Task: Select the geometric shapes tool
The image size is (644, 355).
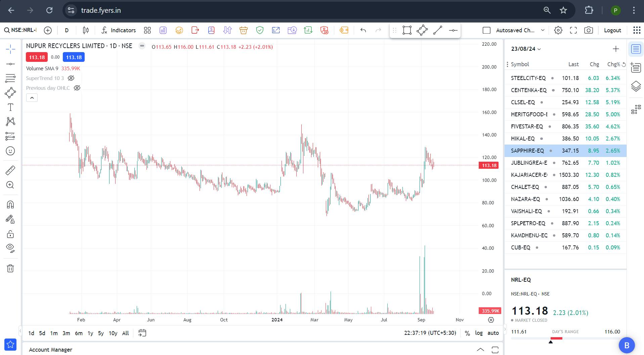Action: 10,93
